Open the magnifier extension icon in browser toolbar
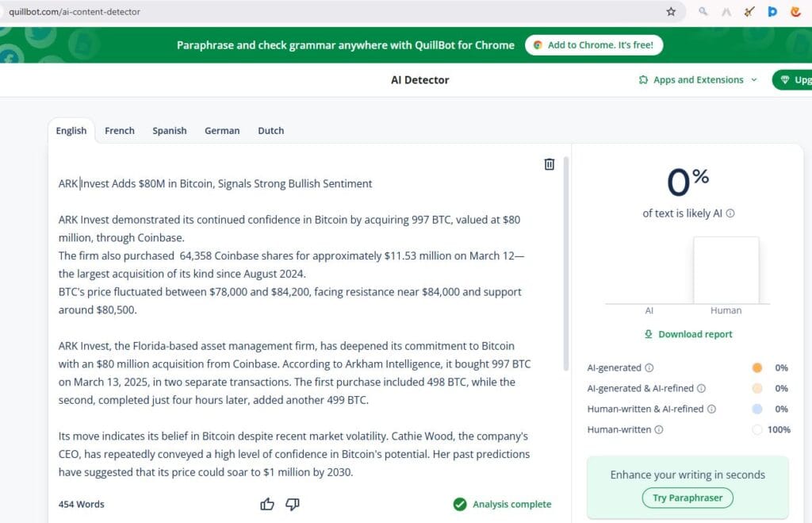 click(x=703, y=11)
